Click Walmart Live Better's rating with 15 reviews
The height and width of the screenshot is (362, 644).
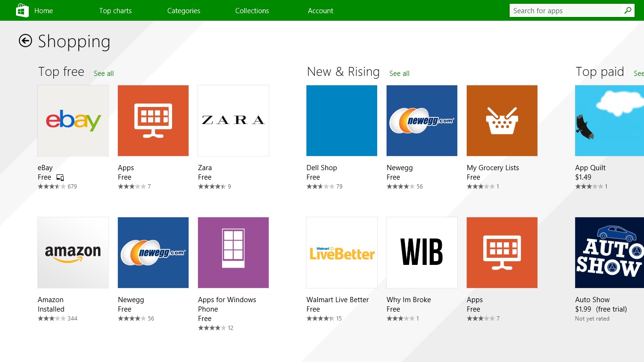tap(324, 319)
